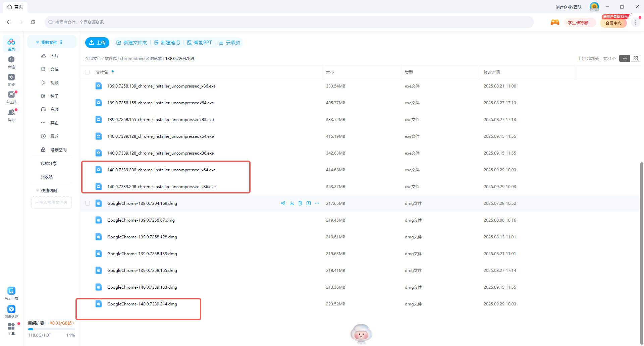Check the box for GoogleChrome-138.0.7204.169.dmg
644x346 pixels.
pos(88,203)
